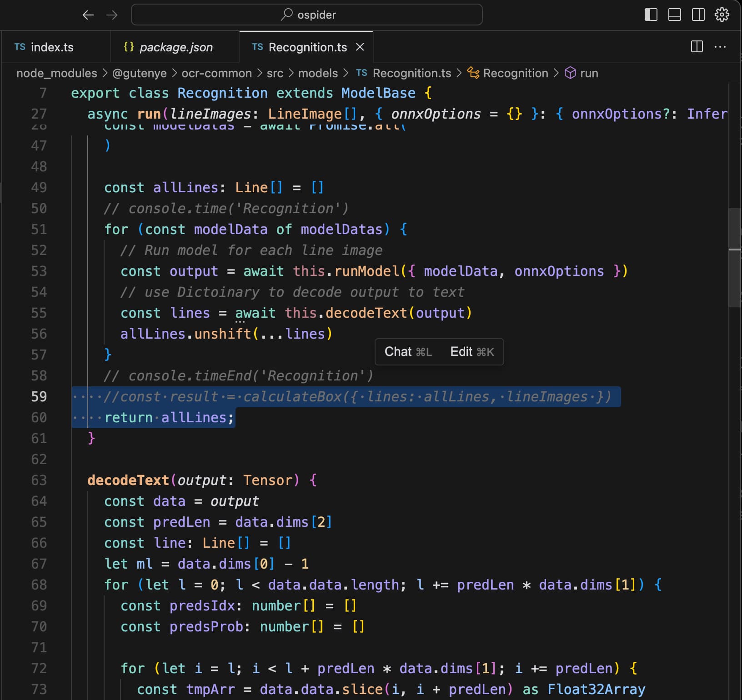Image resolution: width=742 pixels, height=700 pixels.
Task: Open the Recognition class breadcrumb
Action: [x=515, y=73]
